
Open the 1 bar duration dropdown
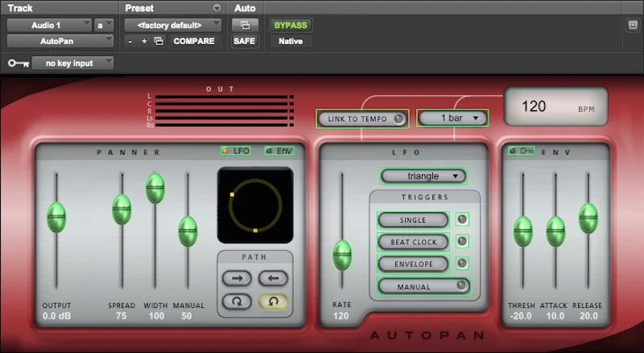(x=452, y=118)
